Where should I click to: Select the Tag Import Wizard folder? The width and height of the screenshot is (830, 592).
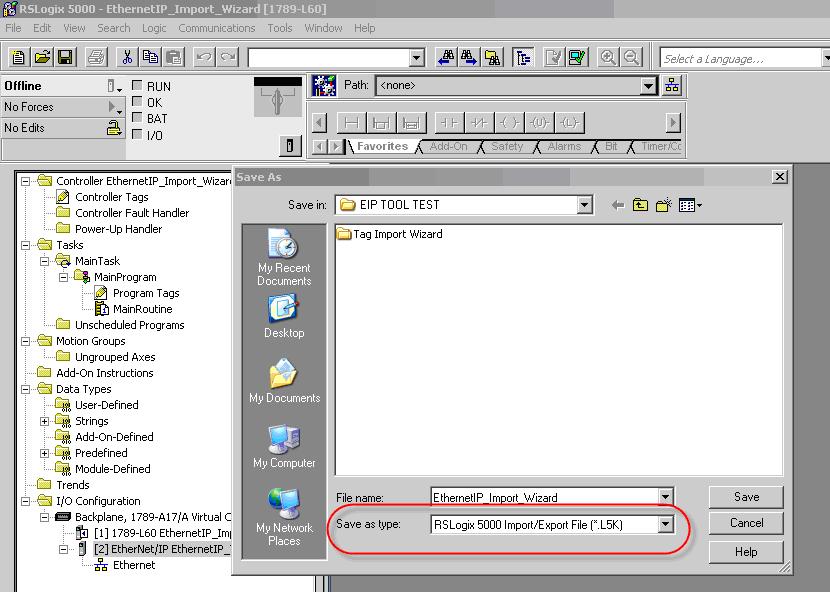pyautogui.click(x=390, y=234)
